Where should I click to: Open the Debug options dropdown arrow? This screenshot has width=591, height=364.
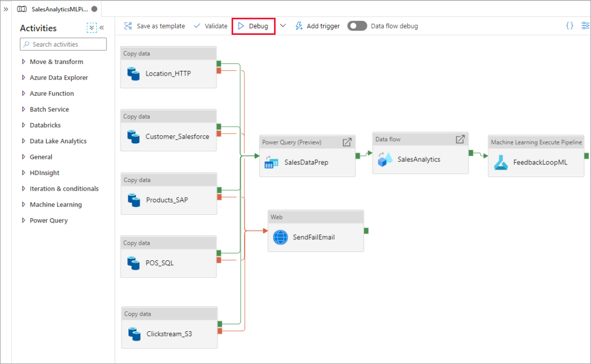(283, 25)
